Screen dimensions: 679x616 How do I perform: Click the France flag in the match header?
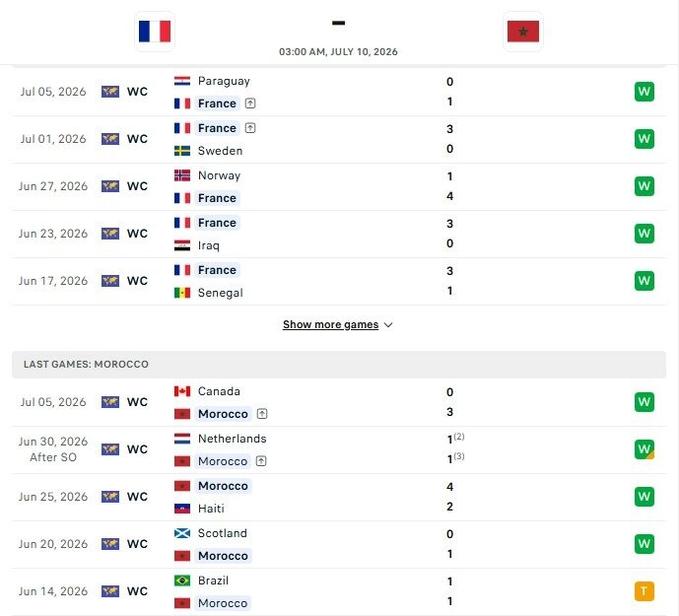tap(155, 32)
